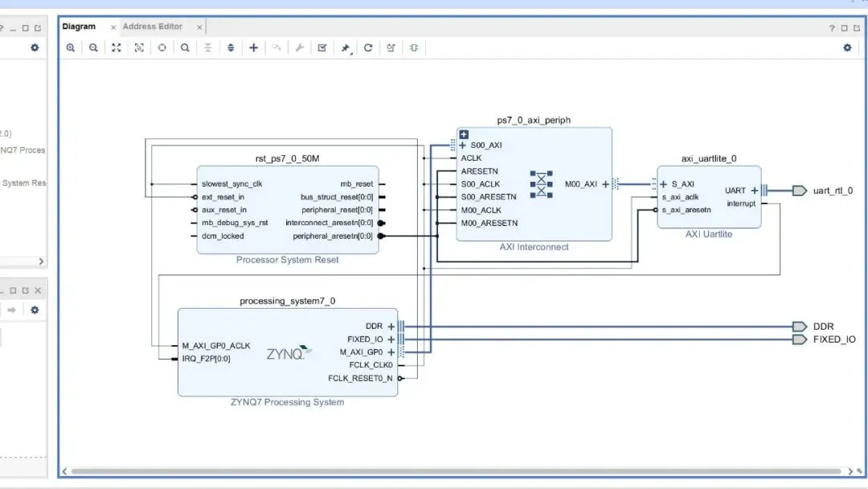The height and width of the screenshot is (489, 868).
Task: Select the FIXED_IO external port symbol
Action: click(x=800, y=339)
